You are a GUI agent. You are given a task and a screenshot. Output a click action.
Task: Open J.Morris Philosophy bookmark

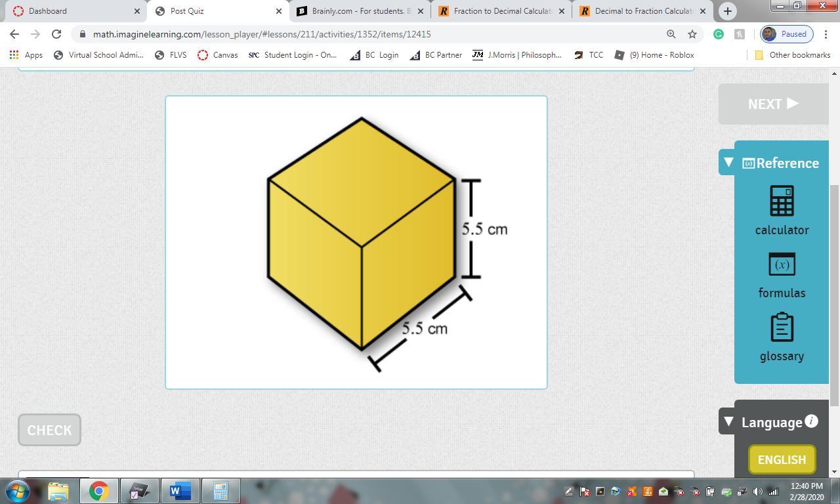pos(517,55)
